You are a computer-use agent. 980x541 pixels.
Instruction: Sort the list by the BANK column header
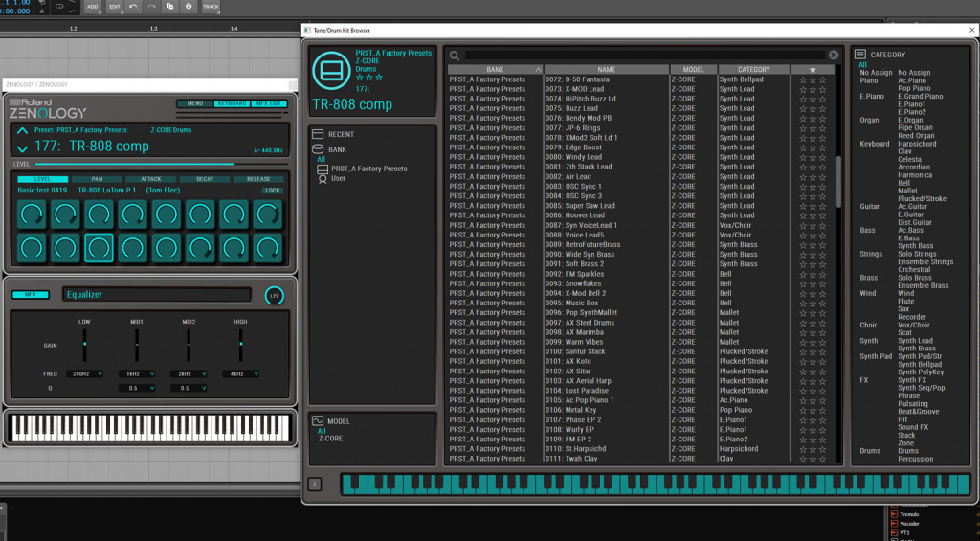tap(495, 70)
